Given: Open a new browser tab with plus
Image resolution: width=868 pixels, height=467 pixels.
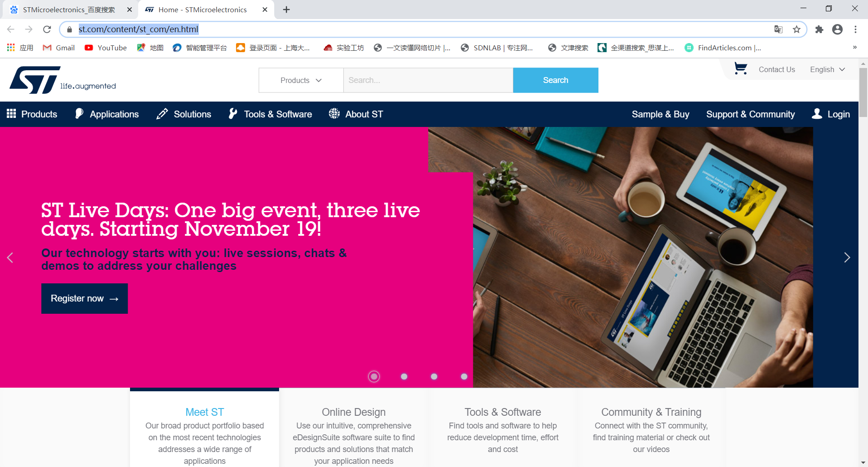Looking at the screenshot, I should [286, 10].
